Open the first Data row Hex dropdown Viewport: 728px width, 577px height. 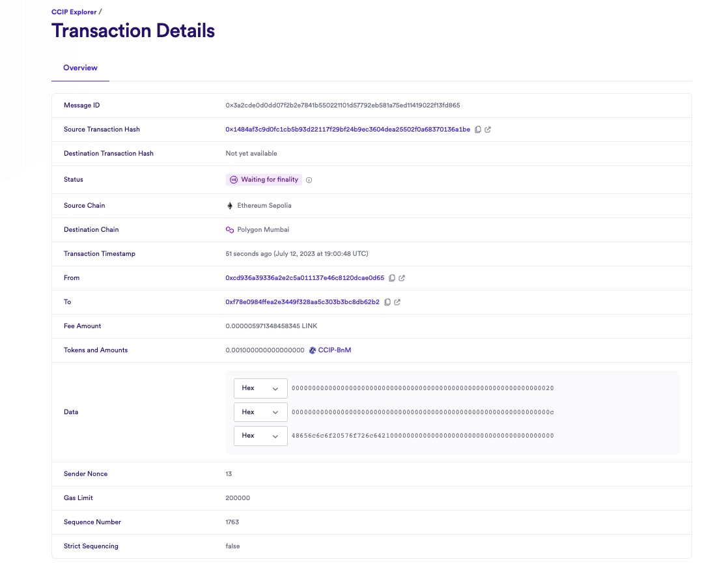pos(260,388)
